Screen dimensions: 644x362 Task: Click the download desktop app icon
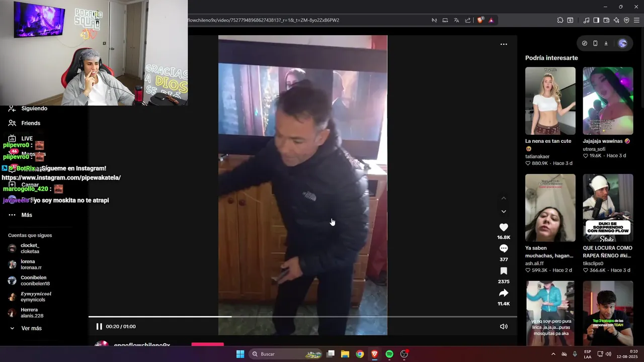point(606,43)
